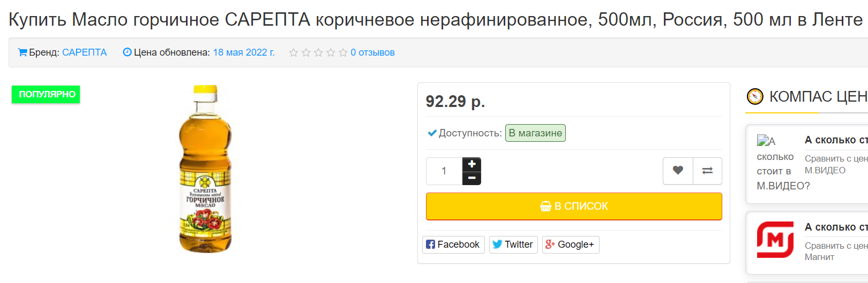
Task: Click the Magnit store logo
Action: tap(775, 240)
